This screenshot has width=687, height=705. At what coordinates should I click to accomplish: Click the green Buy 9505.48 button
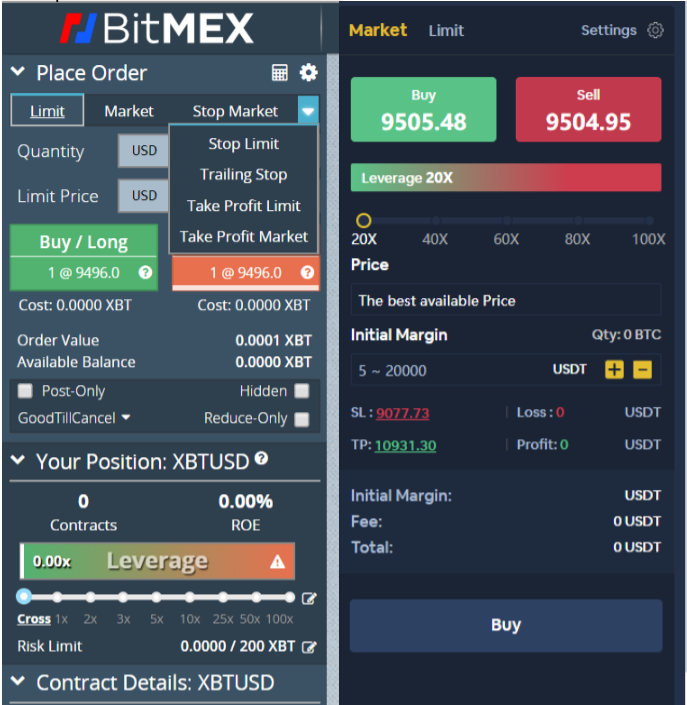pyautogui.click(x=424, y=110)
